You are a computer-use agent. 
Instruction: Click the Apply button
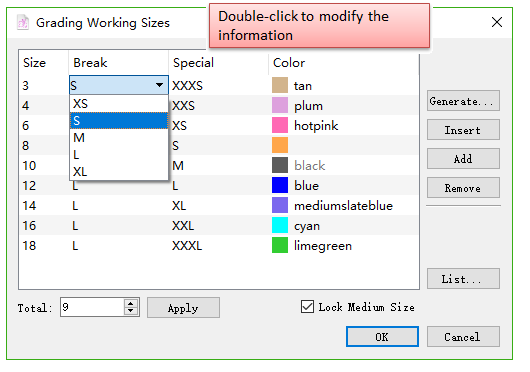click(183, 308)
